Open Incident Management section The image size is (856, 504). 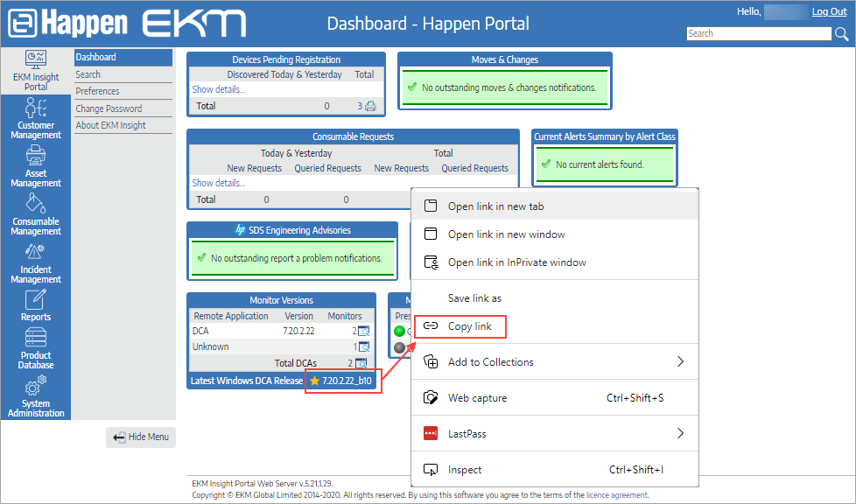tap(36, 262)
